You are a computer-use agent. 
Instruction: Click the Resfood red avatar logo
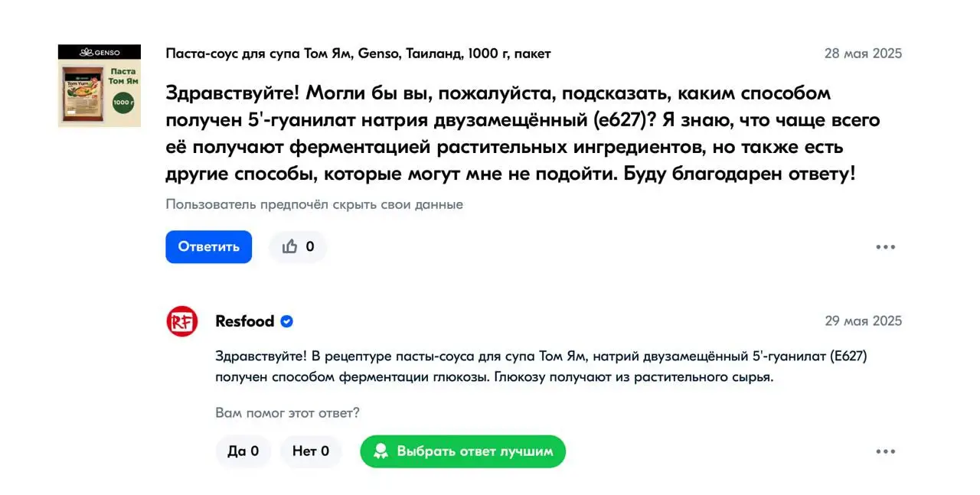[182, 321]
